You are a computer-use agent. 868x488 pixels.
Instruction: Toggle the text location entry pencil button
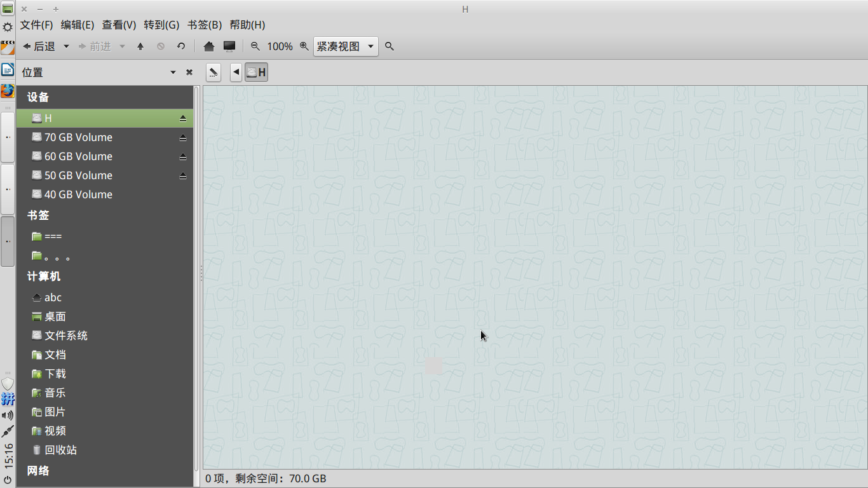click(x=214, y=72)
